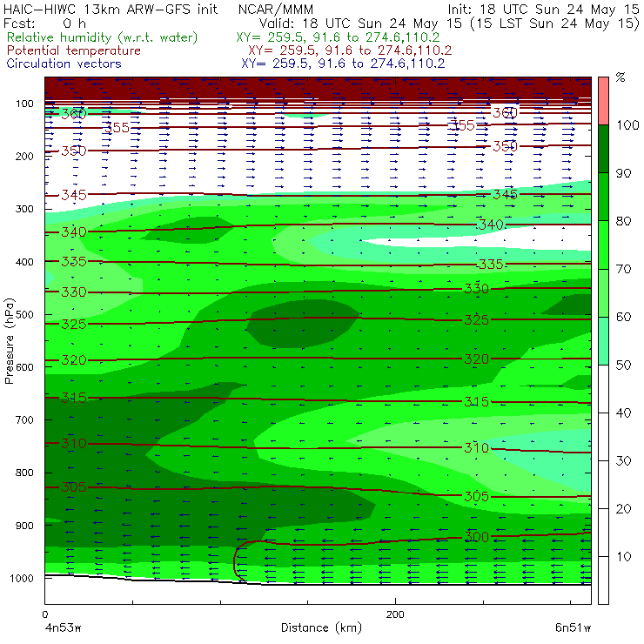The image size is (644, 644).
Task: Click the 'Distance (km)' axis title
Action: [x=321, y=627]
